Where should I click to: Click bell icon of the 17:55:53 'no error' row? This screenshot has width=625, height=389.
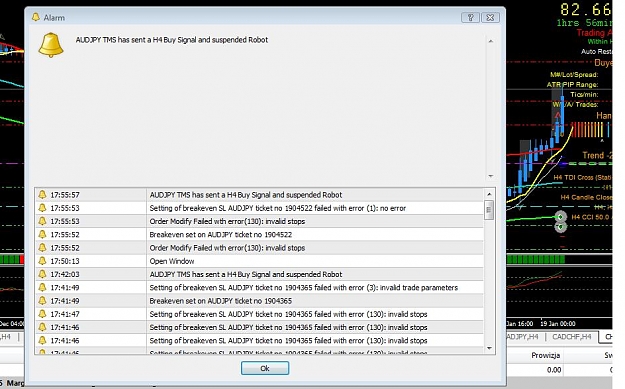[x=42, y=208]
